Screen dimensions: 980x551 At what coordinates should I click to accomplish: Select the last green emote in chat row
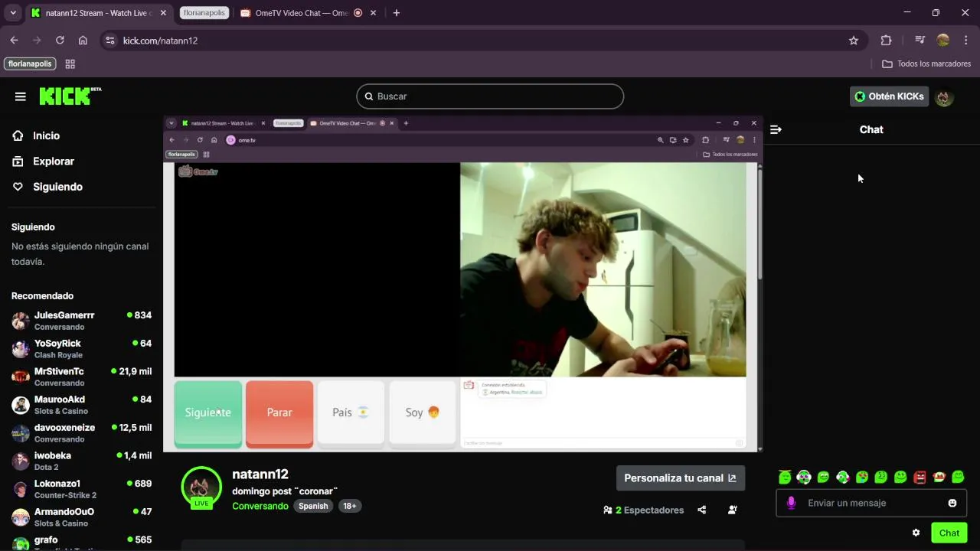tap(958, 477)
